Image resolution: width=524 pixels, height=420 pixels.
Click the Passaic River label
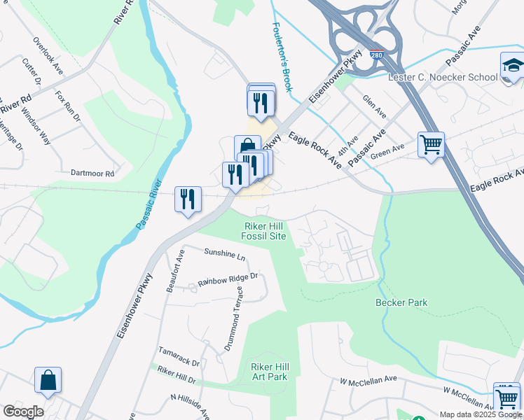point(149,204)
